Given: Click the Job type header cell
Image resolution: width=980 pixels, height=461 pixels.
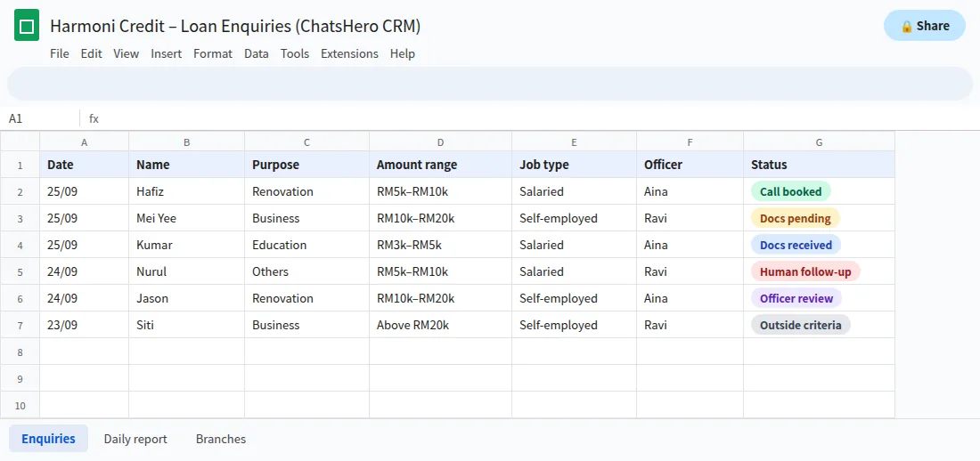Looking at the screenshot, I should (575, 165).
